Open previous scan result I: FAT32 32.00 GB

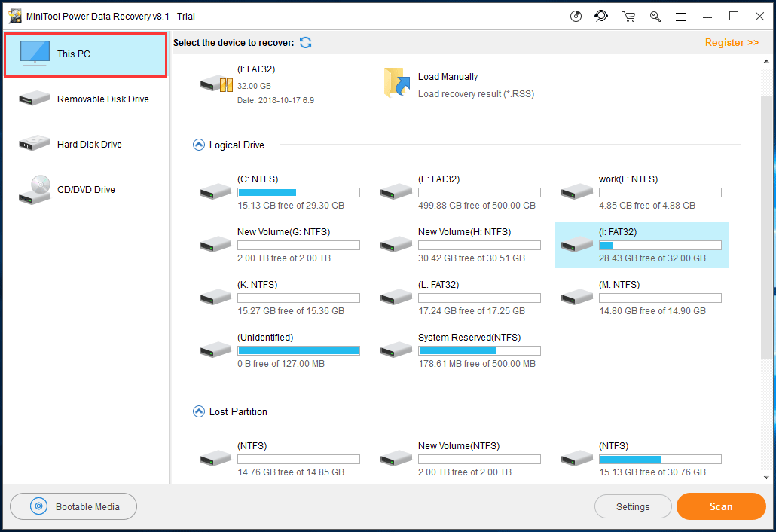click(x=258, y=84)
